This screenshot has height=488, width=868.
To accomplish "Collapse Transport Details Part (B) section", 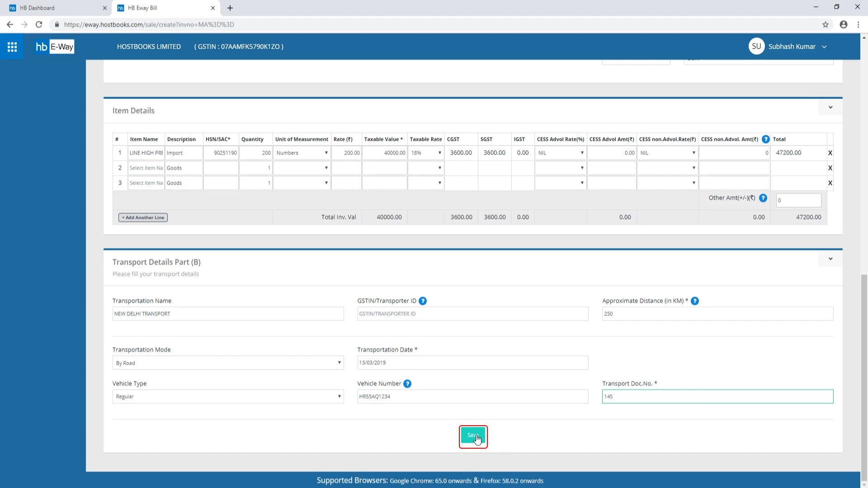I will coord(830,259).
